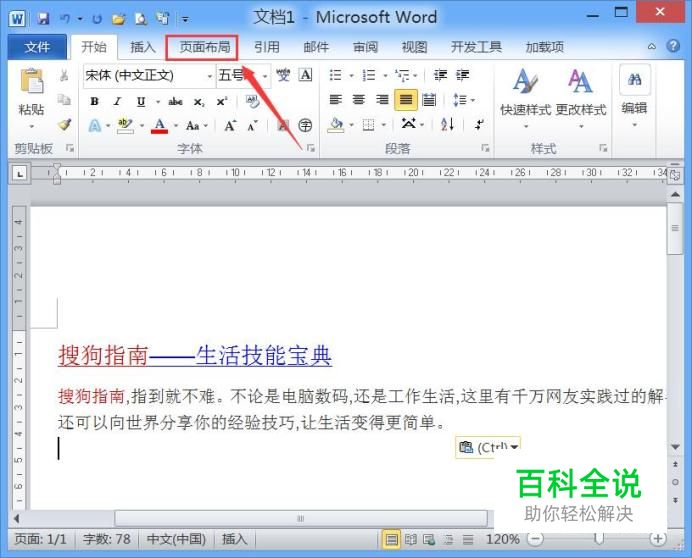Image resolution: width=692 pixels, height=558 pixels.
Task: Click the Superscript button
Action: click(x=222, y=102)
